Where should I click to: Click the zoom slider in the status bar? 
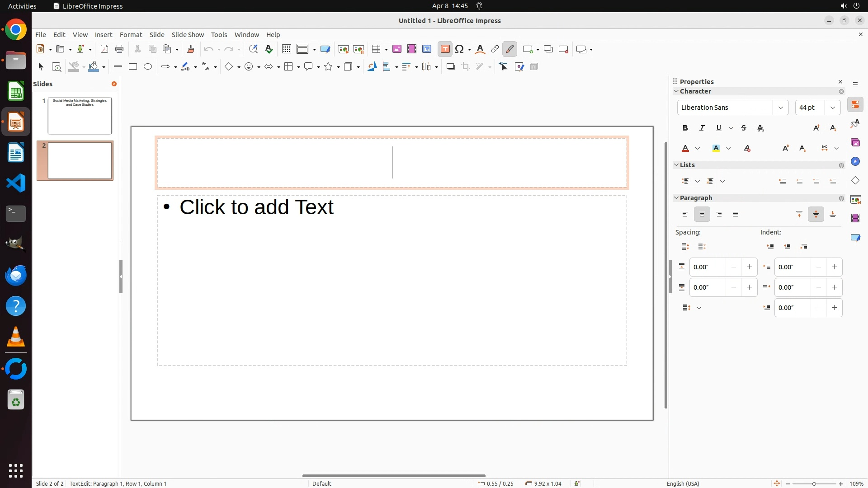pos(814,484)
